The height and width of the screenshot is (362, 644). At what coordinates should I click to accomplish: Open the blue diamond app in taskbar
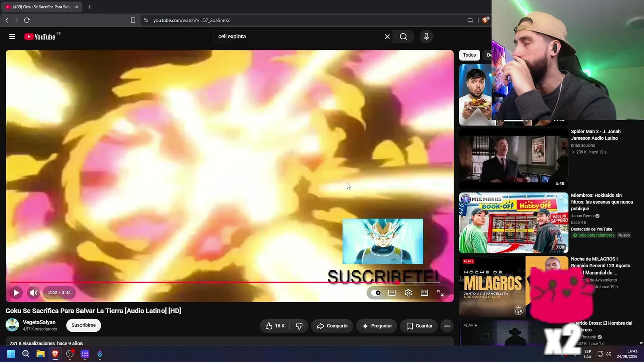click(x=100, y=354)
